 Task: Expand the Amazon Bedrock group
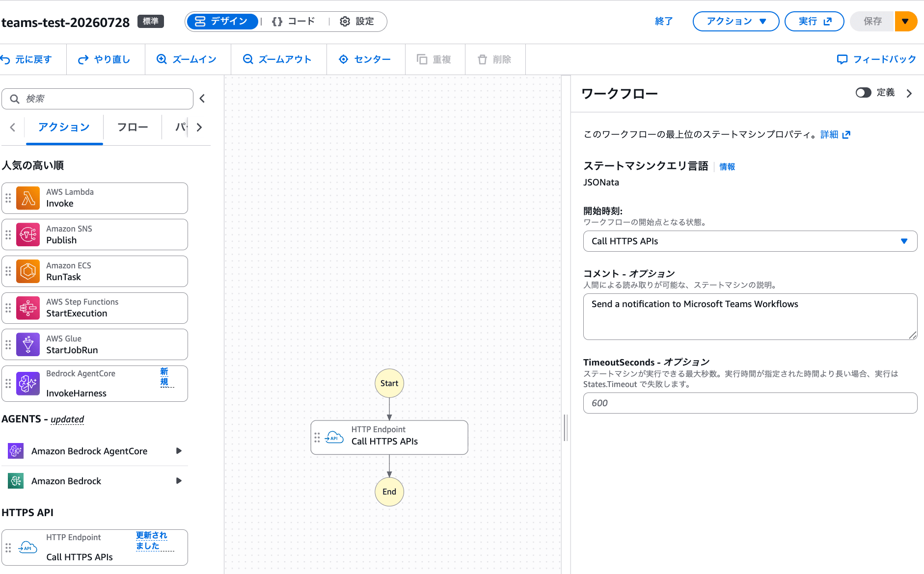[179, 481]
